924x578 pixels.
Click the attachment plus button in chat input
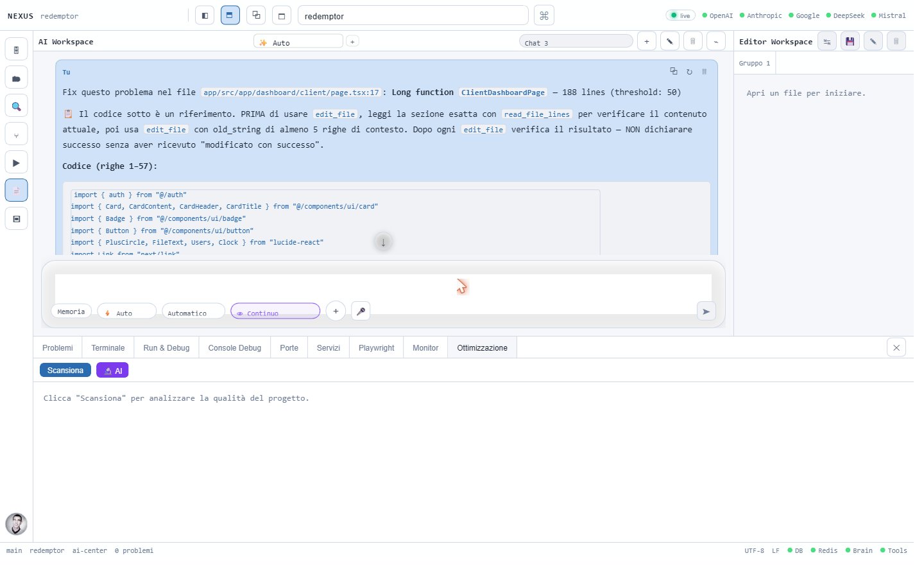(x=336, y=311)
